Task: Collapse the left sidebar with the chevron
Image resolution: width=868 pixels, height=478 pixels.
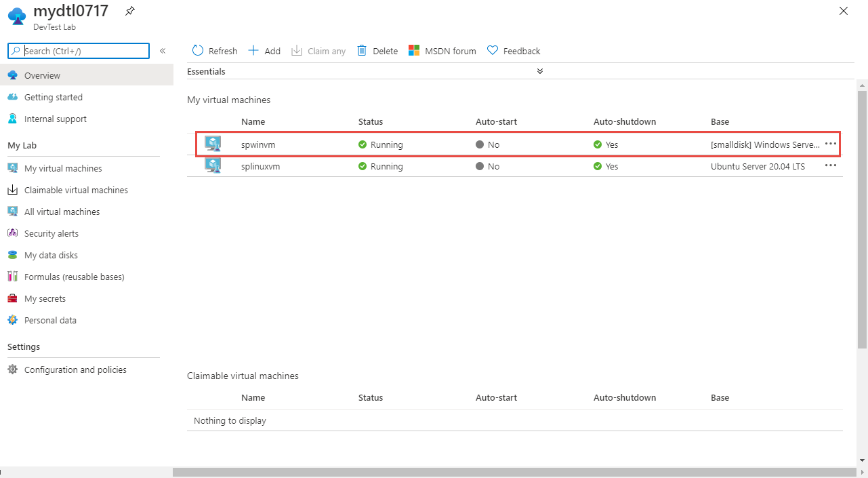Action: [163, 50]
